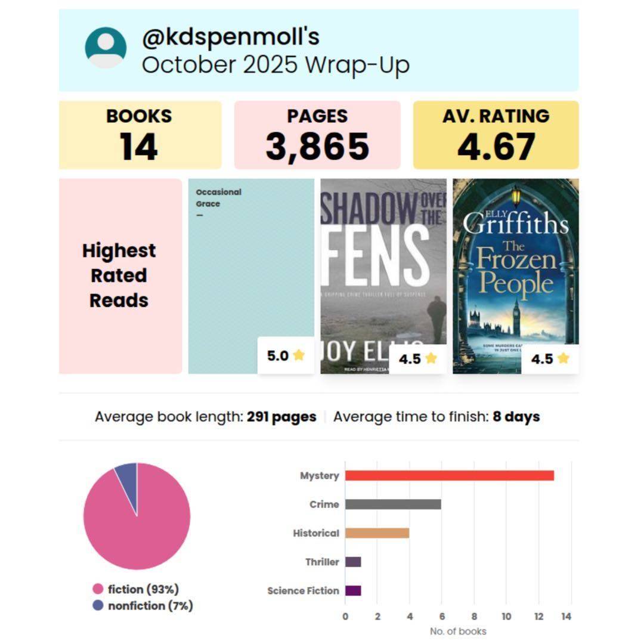Viewport: 644px width, 644px height.
Task: Click the Highest Rated Reads panel
Action: click(120, 275)
